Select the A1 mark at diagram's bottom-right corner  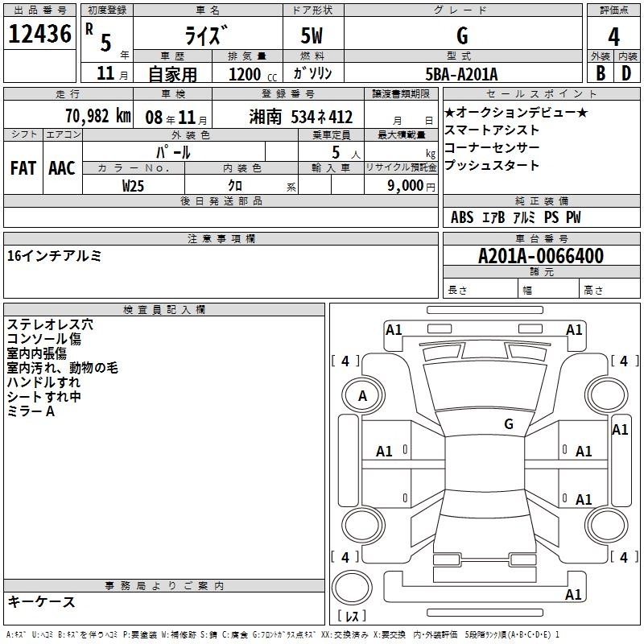(x=573, y=595)
